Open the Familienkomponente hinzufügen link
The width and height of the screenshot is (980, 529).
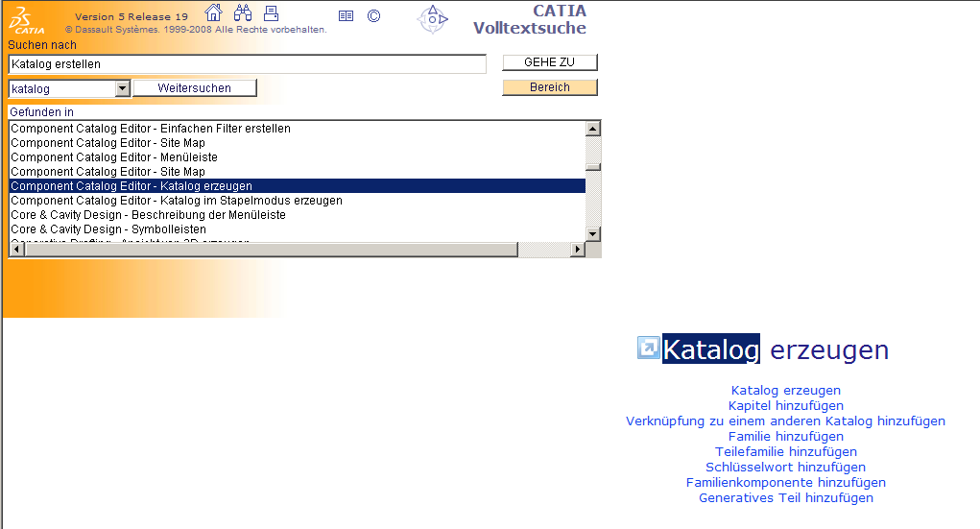tap(785, 482)
